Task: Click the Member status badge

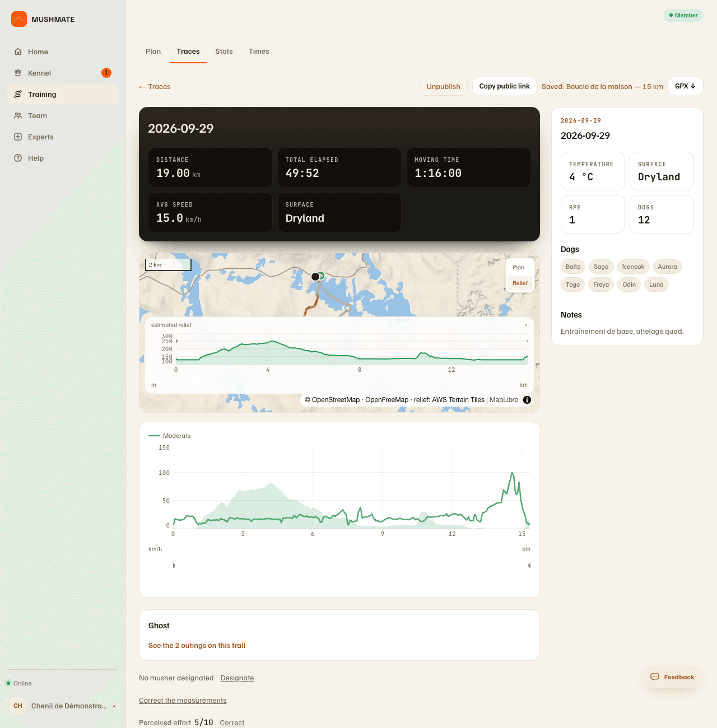Action: coord(683,15)
